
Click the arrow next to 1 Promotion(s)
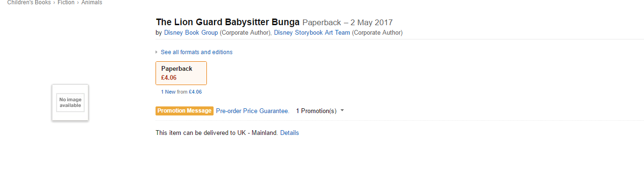coord(342,111)
